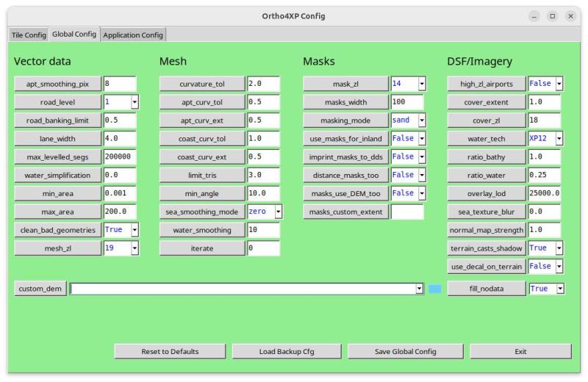This screenshot has height=382, width=588.
Task: Focus the cover_zl value field
Action: coord(544,120)
